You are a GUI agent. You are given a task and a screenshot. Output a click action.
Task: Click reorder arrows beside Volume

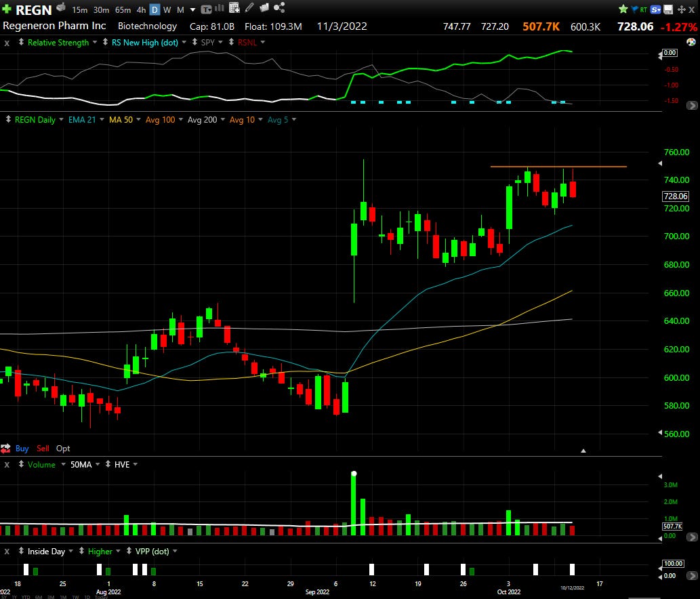pyautogui.click(x=21, y=464)
